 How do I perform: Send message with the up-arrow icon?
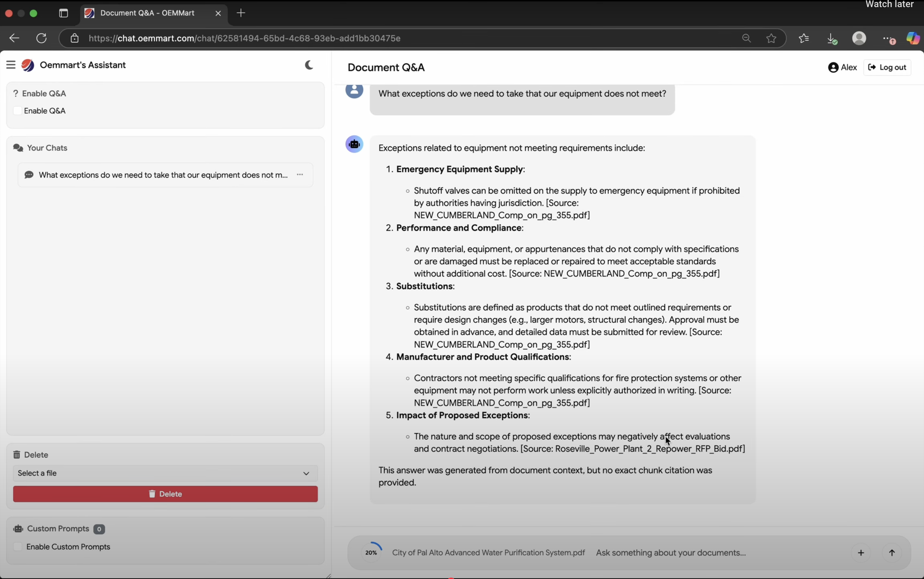(x=892, y=553)
